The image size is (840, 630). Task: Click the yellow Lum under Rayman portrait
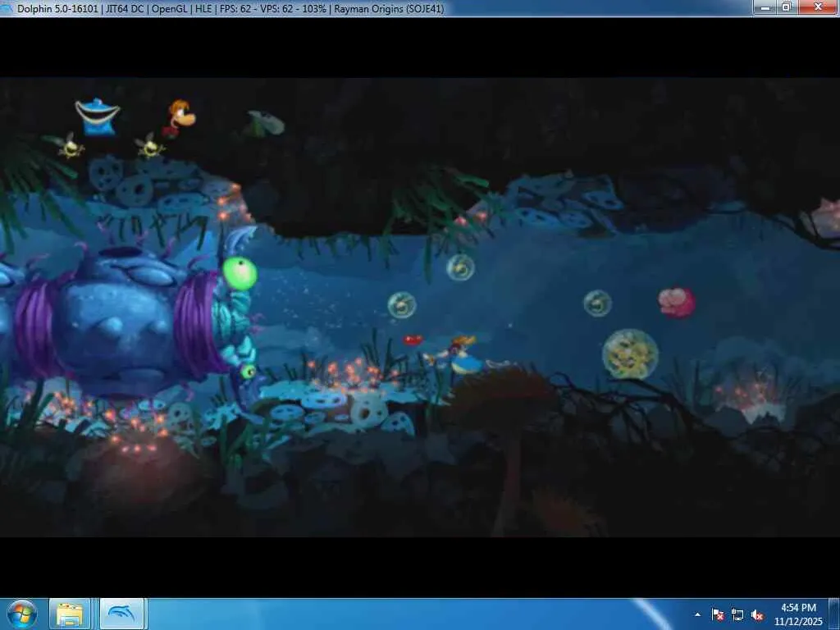coord(151,146)
